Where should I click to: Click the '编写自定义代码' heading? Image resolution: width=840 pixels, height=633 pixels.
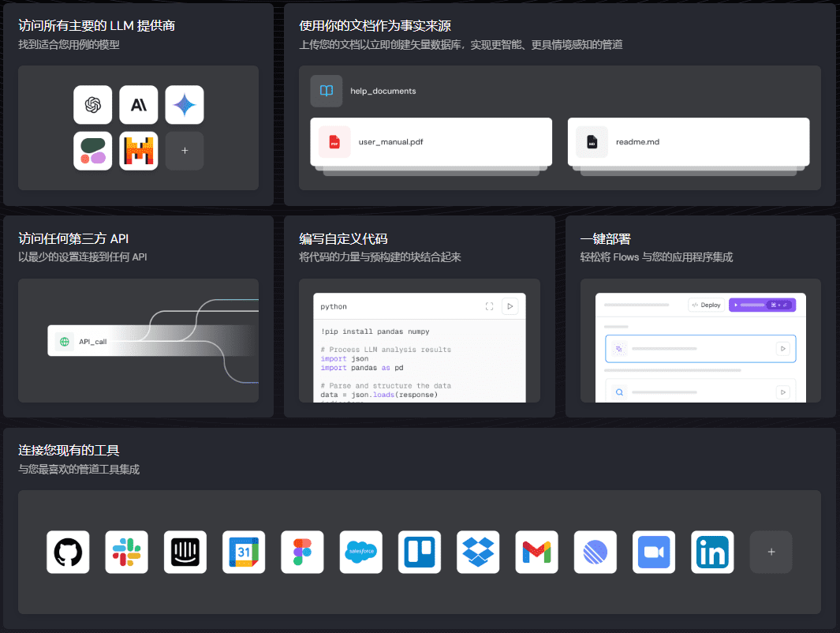click(343, 238)
